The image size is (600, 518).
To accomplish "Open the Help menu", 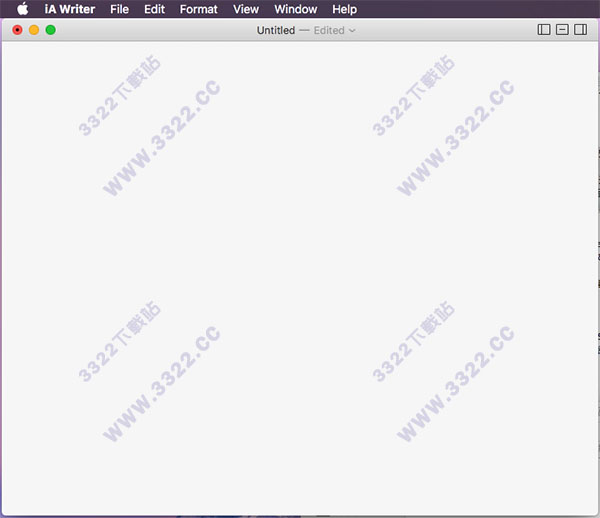I will tap(344, 9).
